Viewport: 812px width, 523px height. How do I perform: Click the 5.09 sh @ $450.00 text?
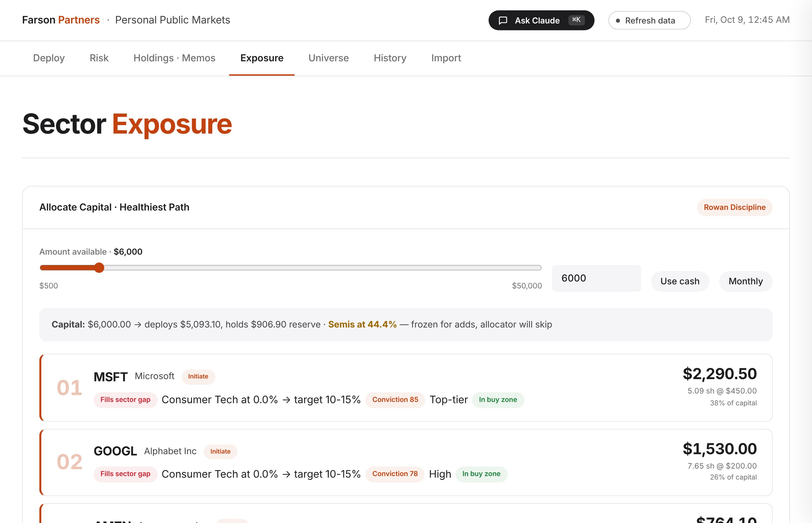click(722, 391)
